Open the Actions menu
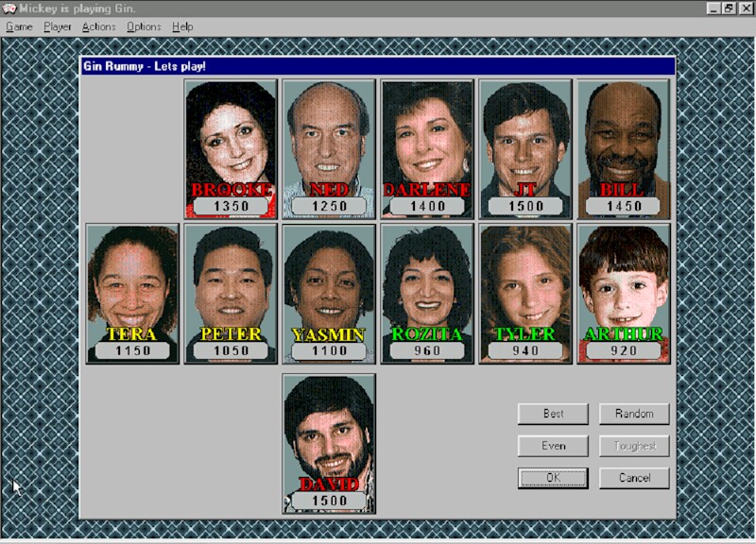Image resolution: width=756 pixels, height=544 pixels. click(x=99, y=27)
